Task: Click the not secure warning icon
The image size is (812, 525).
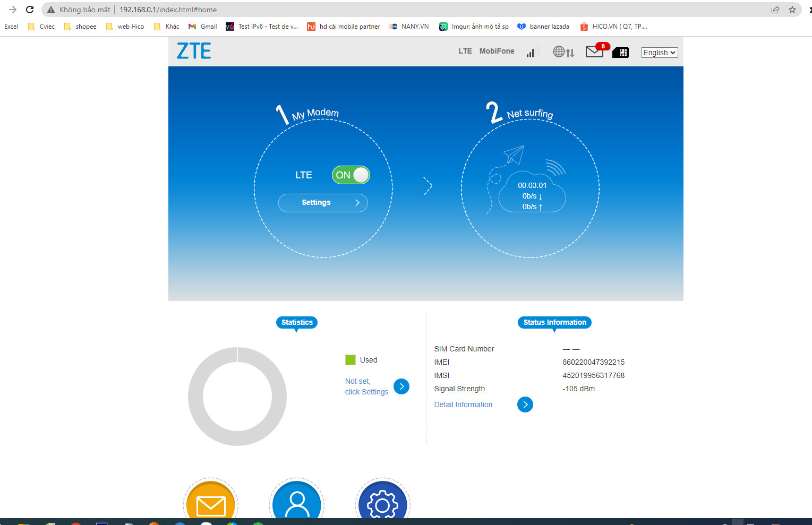Action: point(51,10)
